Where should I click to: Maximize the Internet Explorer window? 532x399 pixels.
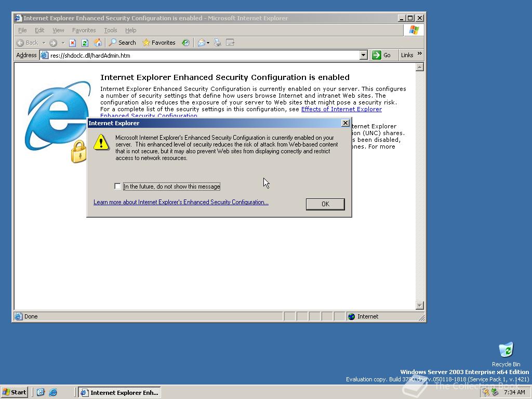pos(410,18)
